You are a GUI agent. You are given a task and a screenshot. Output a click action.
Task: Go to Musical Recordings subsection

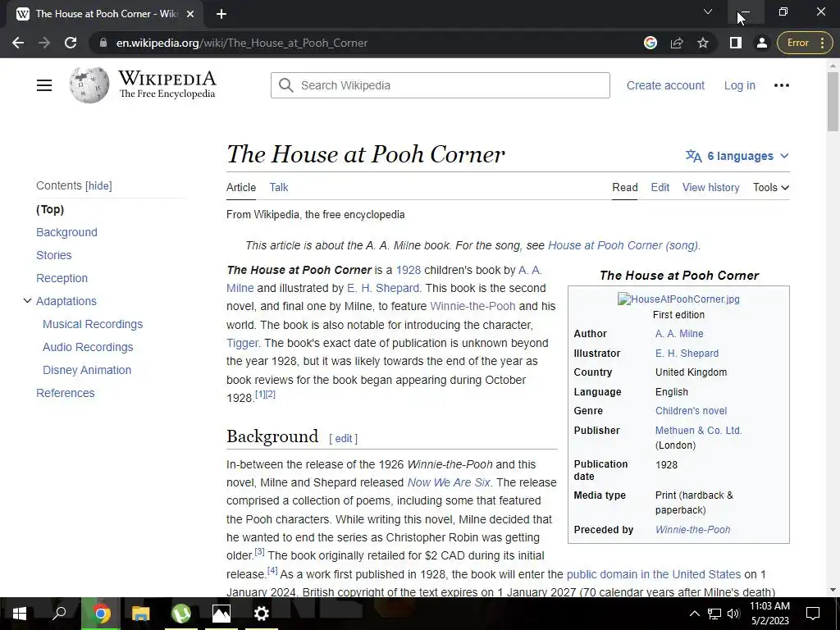click(93, 324)
